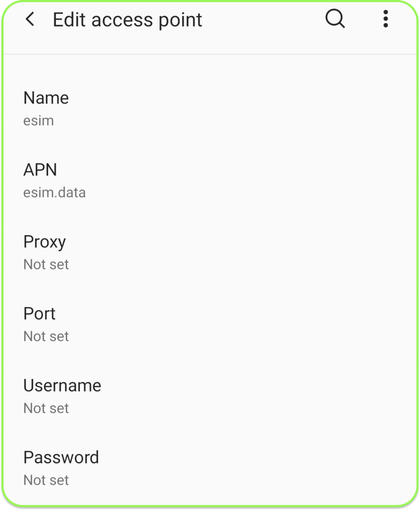420x510 pixels.
Task: Tap Not set under Port
Action: [46, 336]
